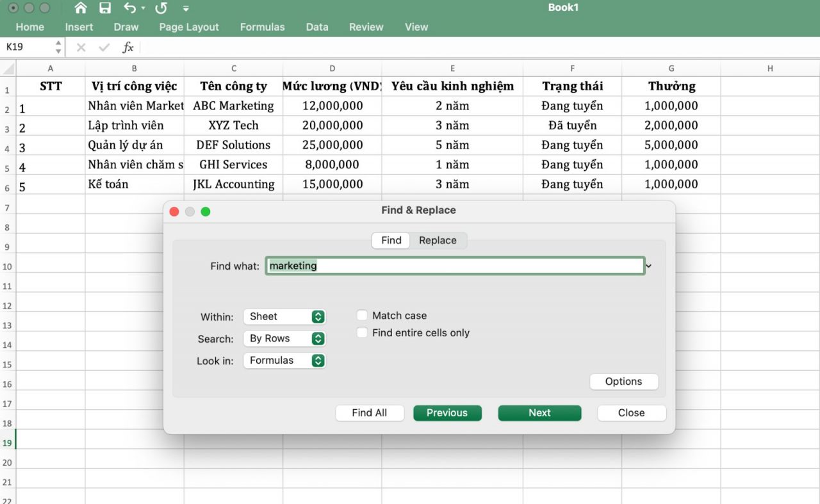Click the Close button in dialog
820x504 pixels.
click(632, 413)
